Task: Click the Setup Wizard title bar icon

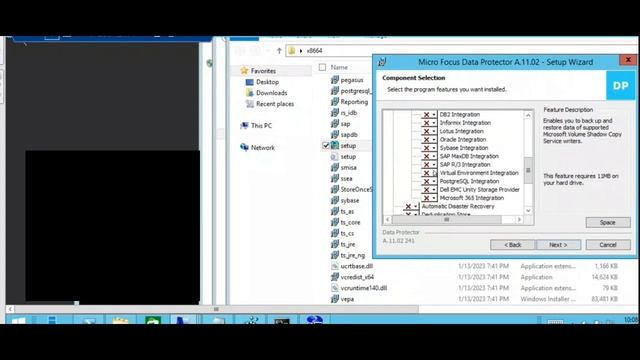Action: tap(382, 62)
